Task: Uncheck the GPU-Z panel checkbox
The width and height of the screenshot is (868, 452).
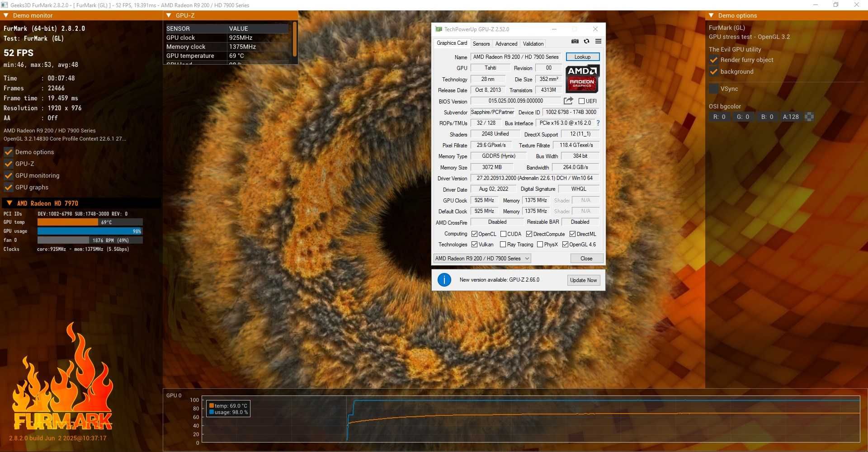Action: coord(8,164)
